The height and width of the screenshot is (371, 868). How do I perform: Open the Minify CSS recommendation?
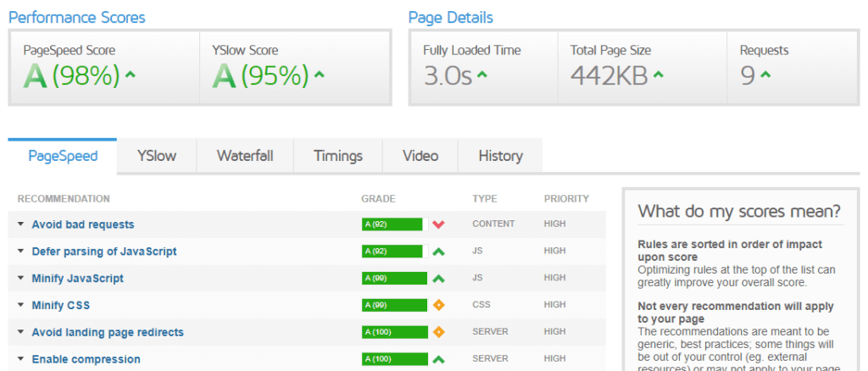point(61,305)
